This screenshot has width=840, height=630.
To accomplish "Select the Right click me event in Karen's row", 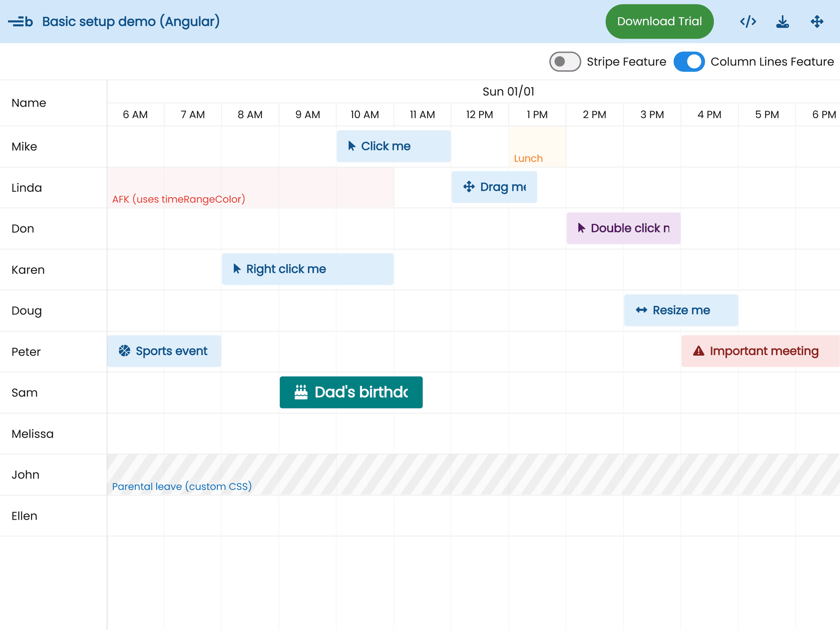I will click(x=308, y=269).
